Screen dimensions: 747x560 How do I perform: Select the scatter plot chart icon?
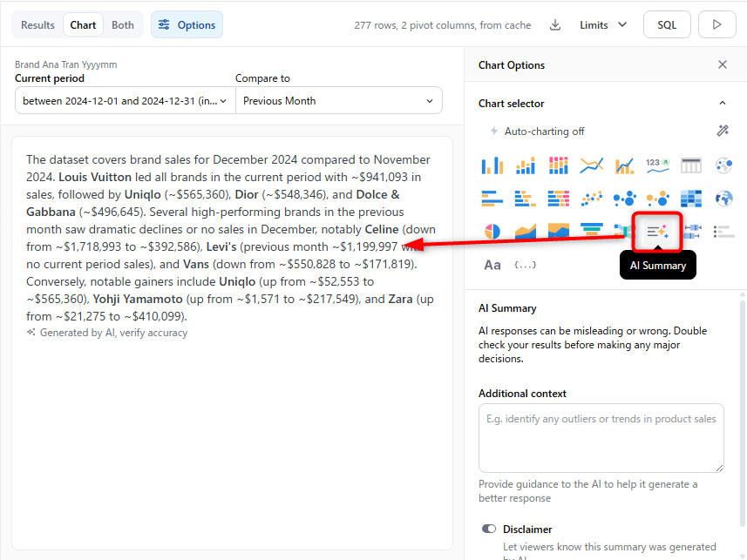pos(592,199)
